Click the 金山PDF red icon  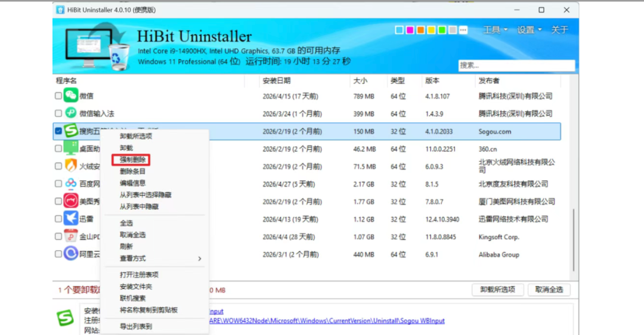coord(70,236)
